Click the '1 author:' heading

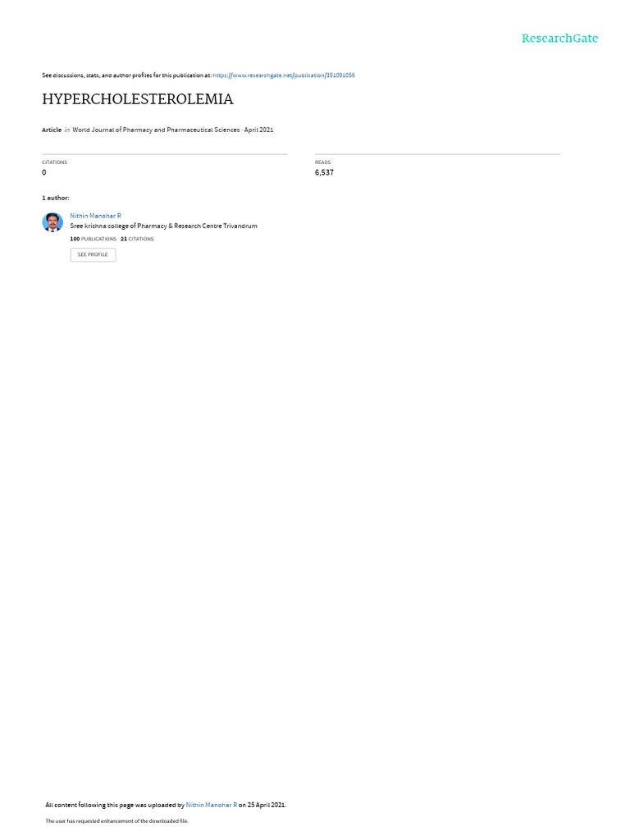55,199
